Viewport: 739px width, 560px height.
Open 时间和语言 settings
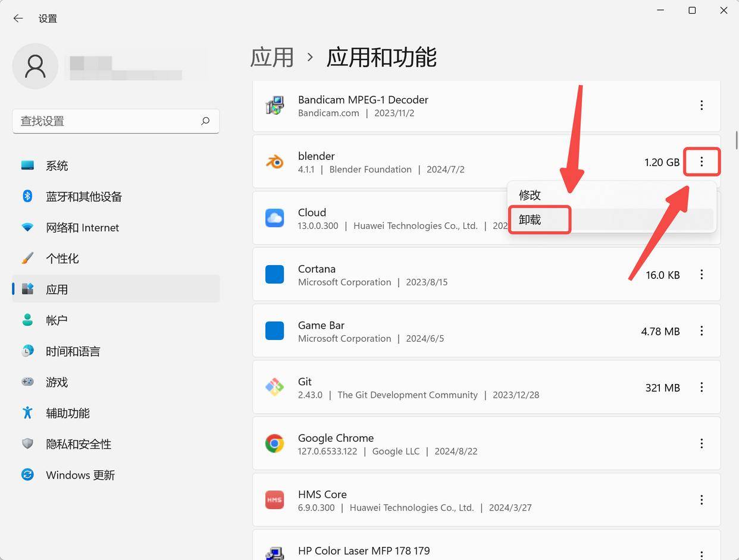pyautogui.click(x=116, y=351)
